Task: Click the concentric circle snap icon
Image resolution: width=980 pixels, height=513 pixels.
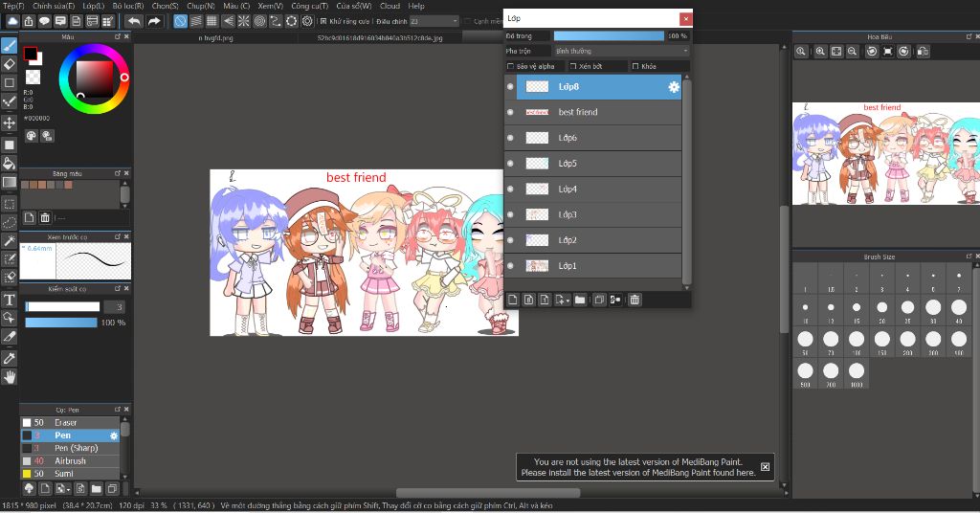Action: click(x=259, y=21)
